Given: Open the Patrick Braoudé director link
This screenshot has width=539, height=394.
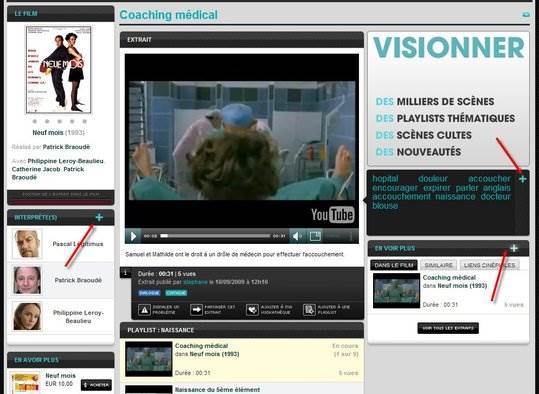Looking at the screenshot, I should pos(66,147).
